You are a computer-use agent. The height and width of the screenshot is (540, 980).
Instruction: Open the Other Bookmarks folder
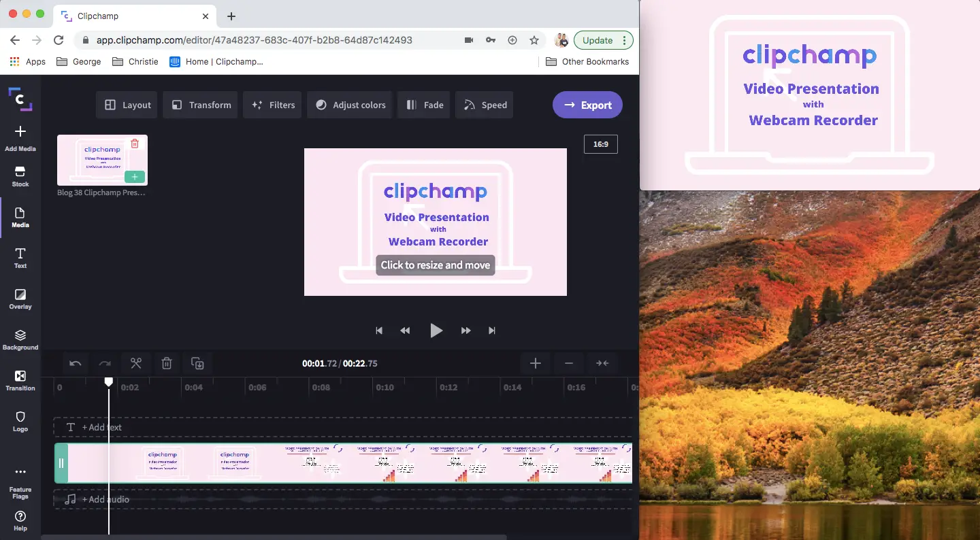point(588,61)
